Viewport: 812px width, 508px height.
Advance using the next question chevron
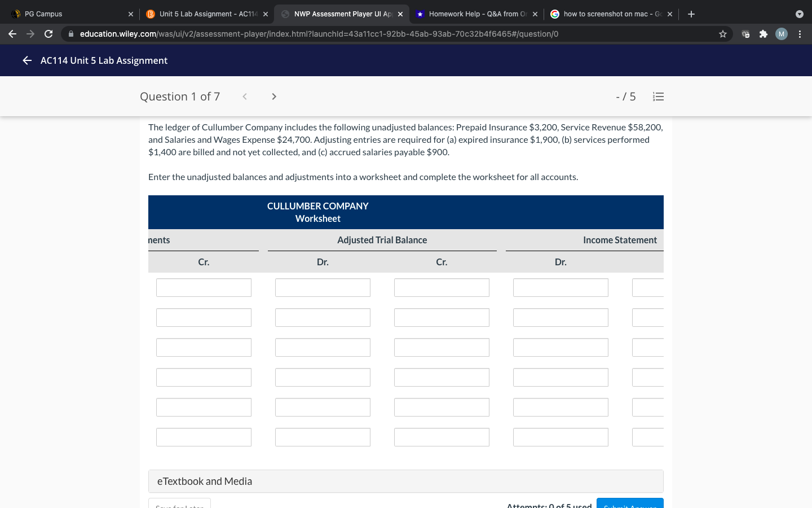point(273,96)
